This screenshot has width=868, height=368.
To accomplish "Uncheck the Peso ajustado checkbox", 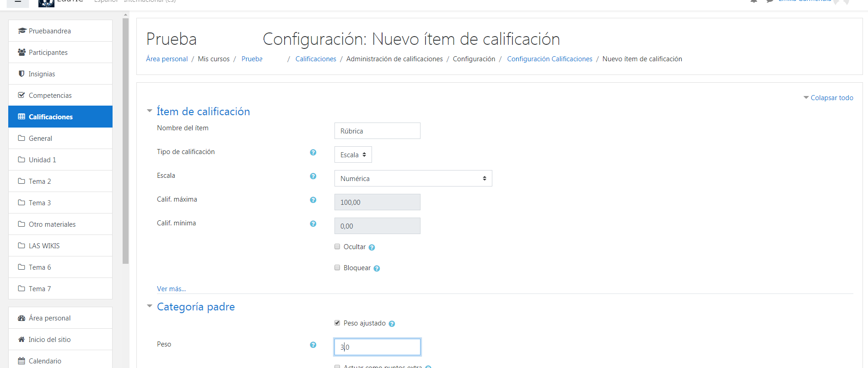I will point(337,323).
